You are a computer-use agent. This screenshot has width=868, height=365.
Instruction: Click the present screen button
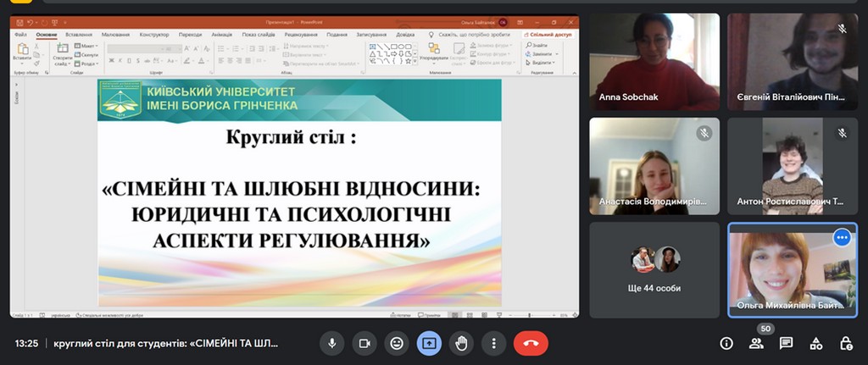coord(429,343)
